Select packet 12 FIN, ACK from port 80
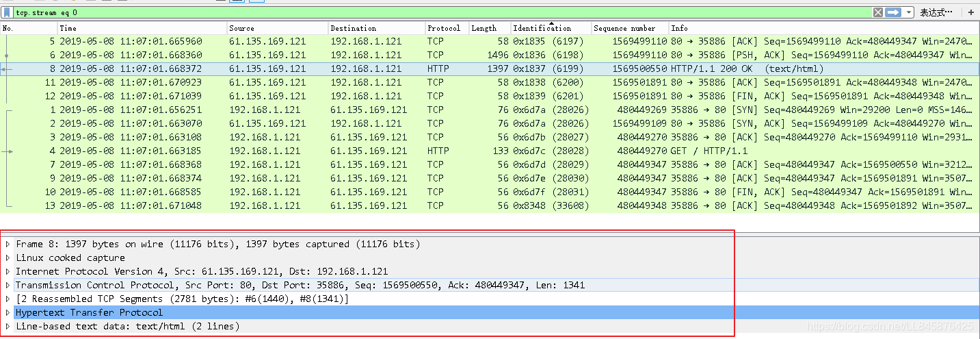 pos(490,97)
